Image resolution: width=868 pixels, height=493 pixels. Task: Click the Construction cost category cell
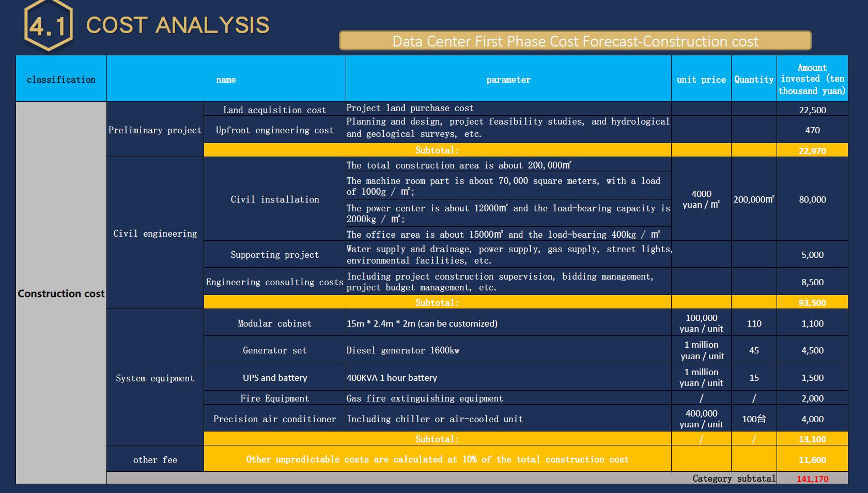[x=61, y=294]
